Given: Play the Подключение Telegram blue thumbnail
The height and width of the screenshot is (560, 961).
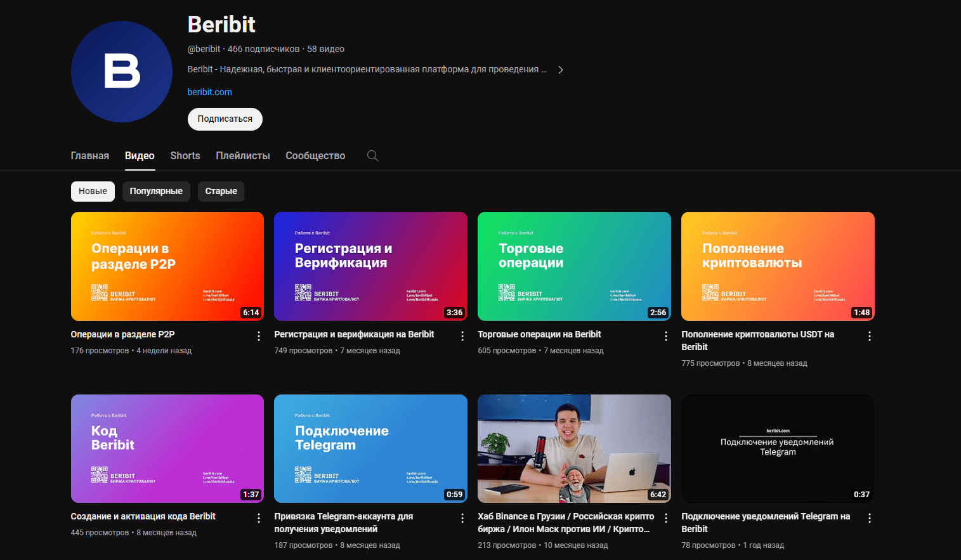Looking at the screenshot, I should click(x=371, y=448).
